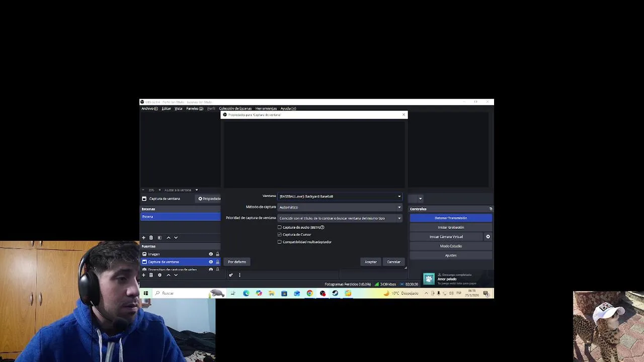Toggle the lock on Dispositivo de captura de video
Screen dimensions: 644x362
tap(217, 269)
